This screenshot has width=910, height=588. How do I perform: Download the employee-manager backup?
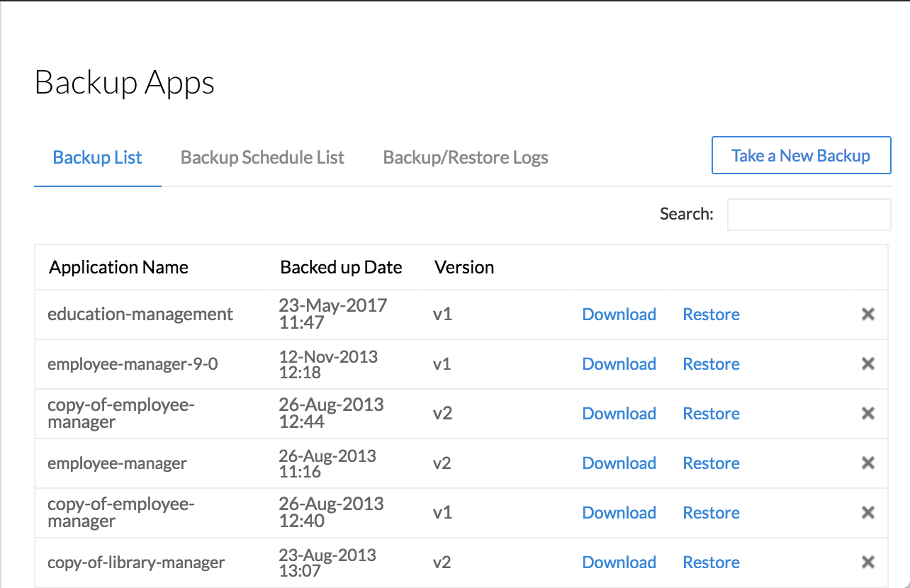pyautogui.click(x=619, y=463)
